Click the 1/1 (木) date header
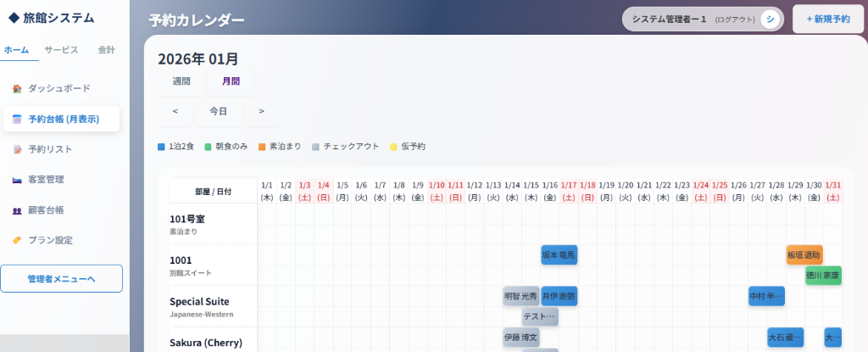Screen dimensions: 868x352 click(x=267, y=191)
